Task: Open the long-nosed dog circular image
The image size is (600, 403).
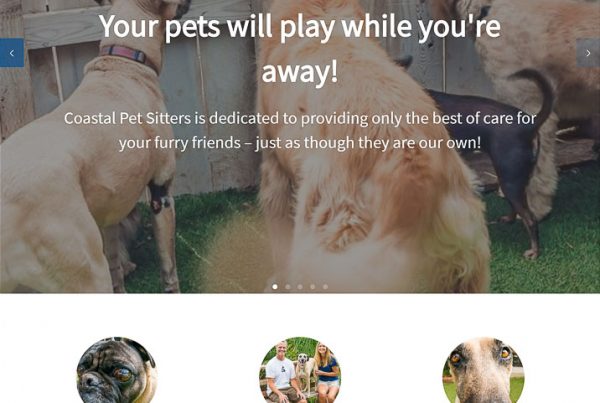Action: point(483,370)
